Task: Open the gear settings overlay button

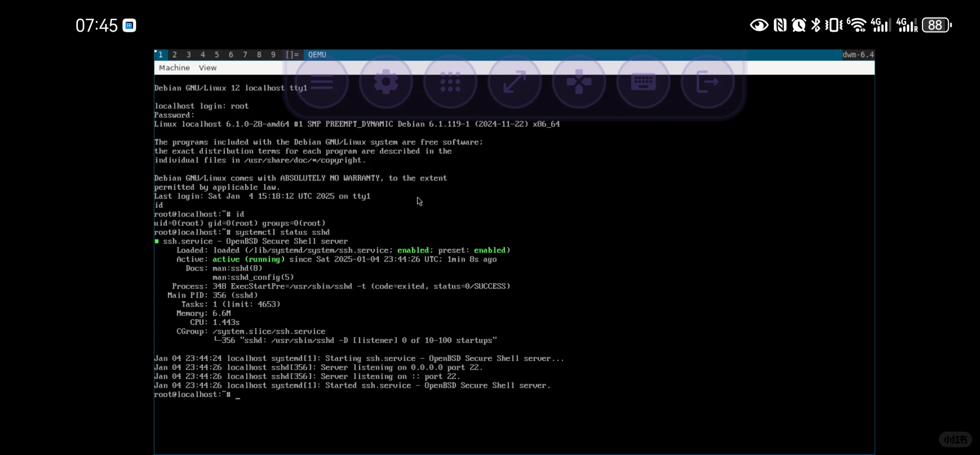Action: 386,82
